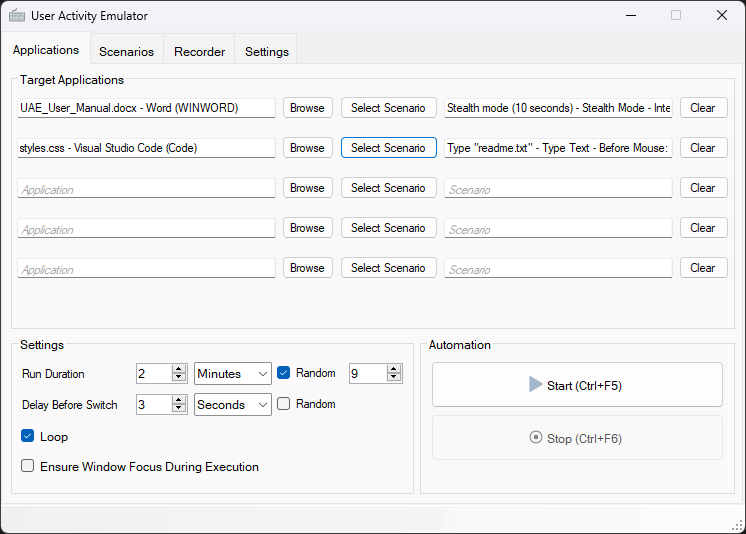Click the Run Duration number field
Image resolution: width=746 pixels, height=534 pixels.
coord(154,374)
